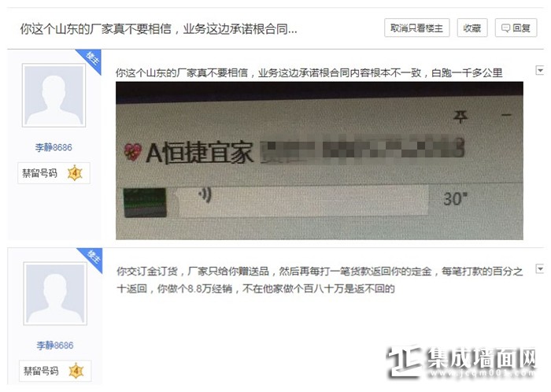Click the first post's 楼主 corner ribbon
551x392 pixels.
coord(91,59)
